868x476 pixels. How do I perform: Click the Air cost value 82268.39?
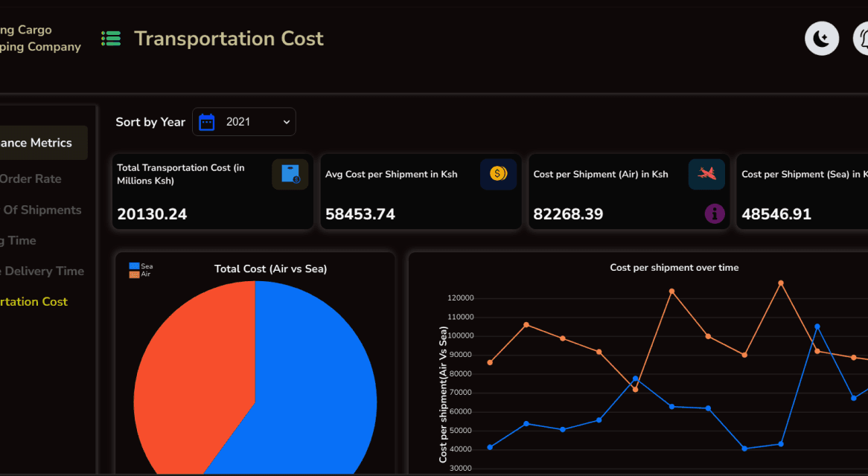click(569, 214)
